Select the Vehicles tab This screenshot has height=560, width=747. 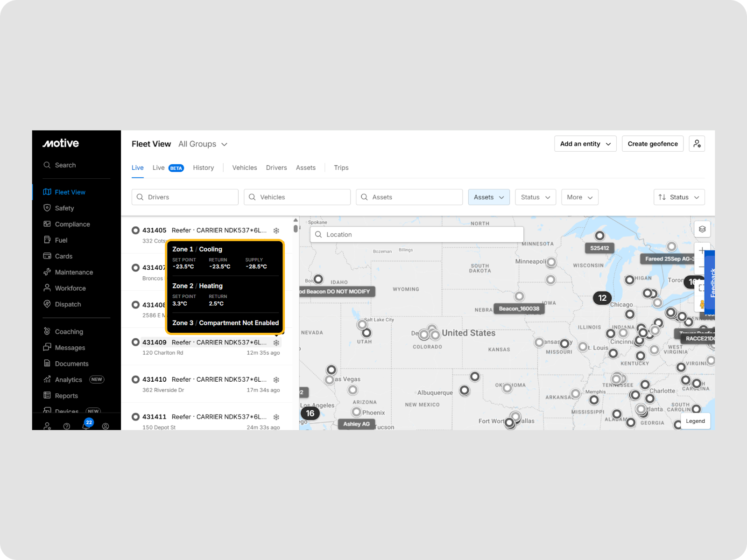coord(245,168)
